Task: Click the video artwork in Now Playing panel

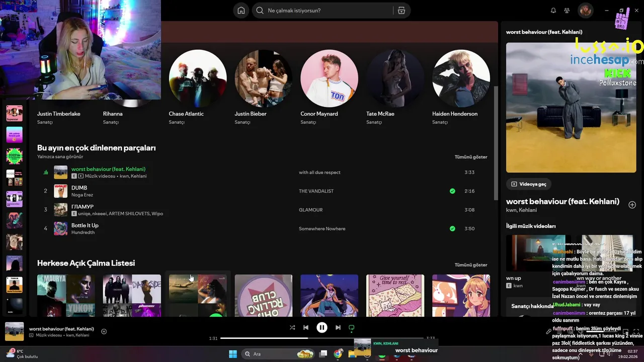Action: point(571,107)
